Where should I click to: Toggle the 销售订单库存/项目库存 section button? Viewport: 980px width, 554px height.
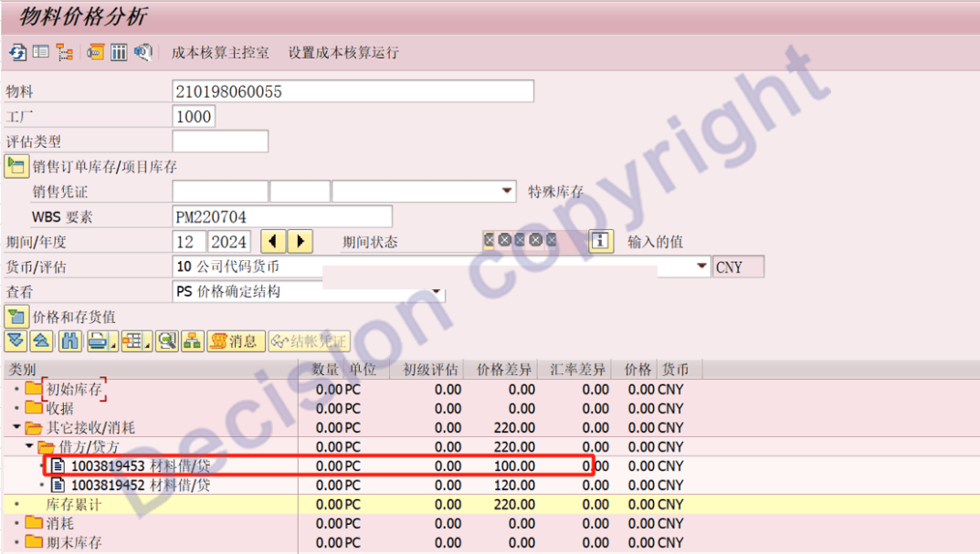[16, 166]
